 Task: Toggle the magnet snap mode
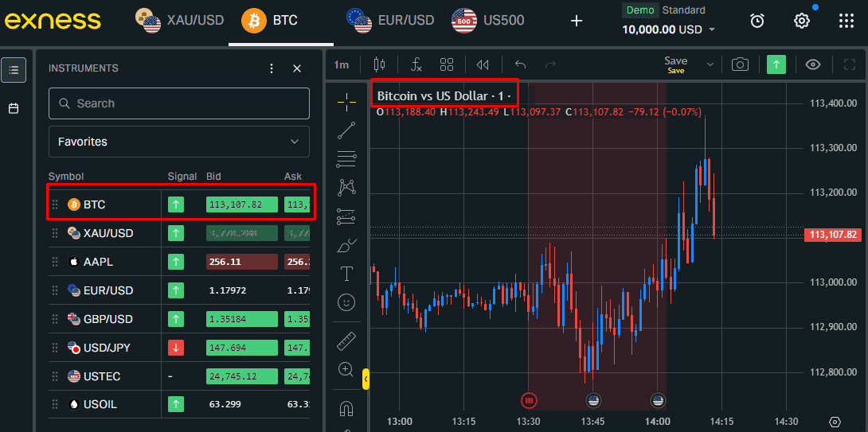pyautogui.click(x=346, y=409)
